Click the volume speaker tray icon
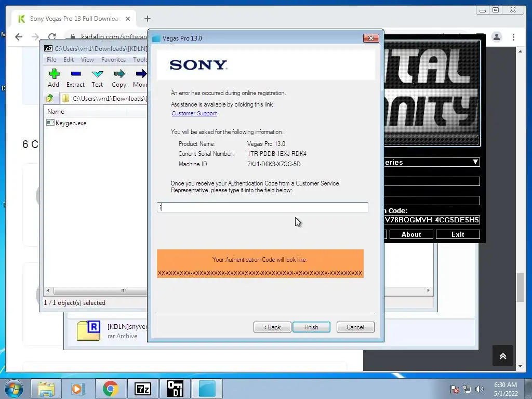The height and width of the screenshot is (399, 532). pyautogui.click(x=479, y=389)
